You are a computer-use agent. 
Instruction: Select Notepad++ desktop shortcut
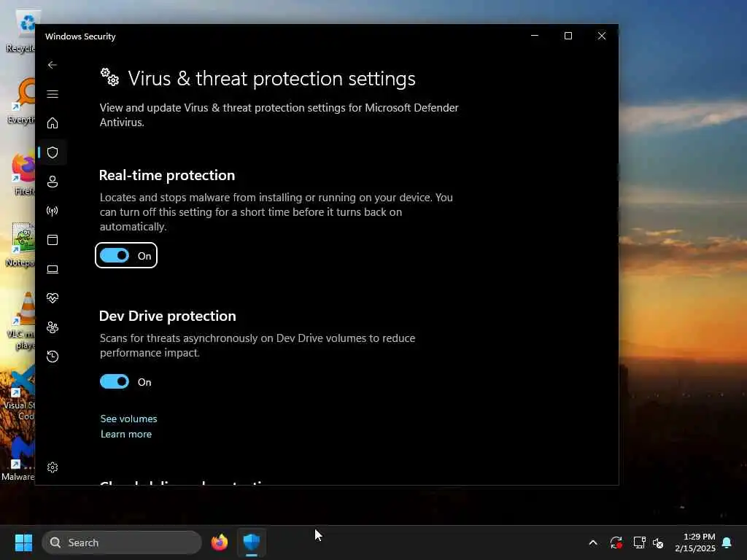pyautogui.click(x=21, y=245)
